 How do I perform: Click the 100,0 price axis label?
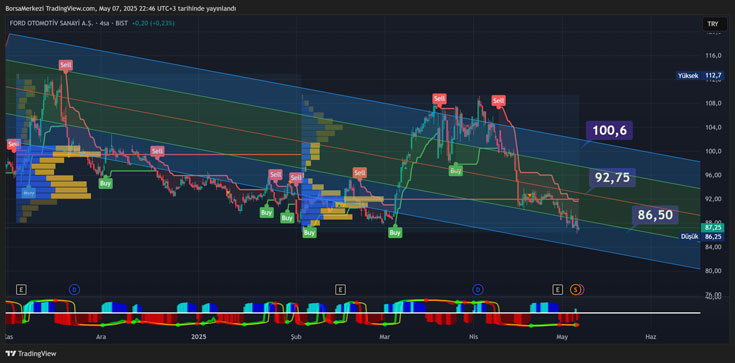[713, 151]
